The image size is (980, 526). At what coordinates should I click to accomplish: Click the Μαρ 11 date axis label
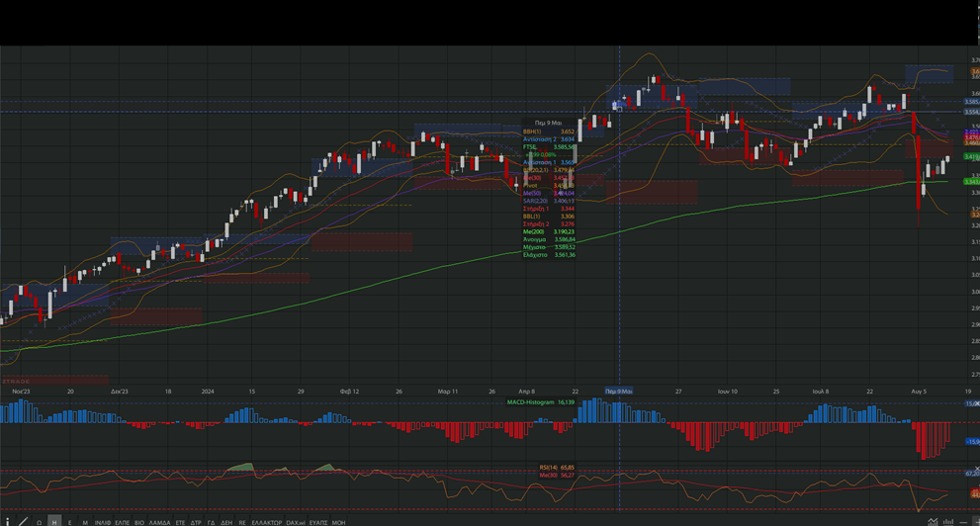tap(448, 392)
